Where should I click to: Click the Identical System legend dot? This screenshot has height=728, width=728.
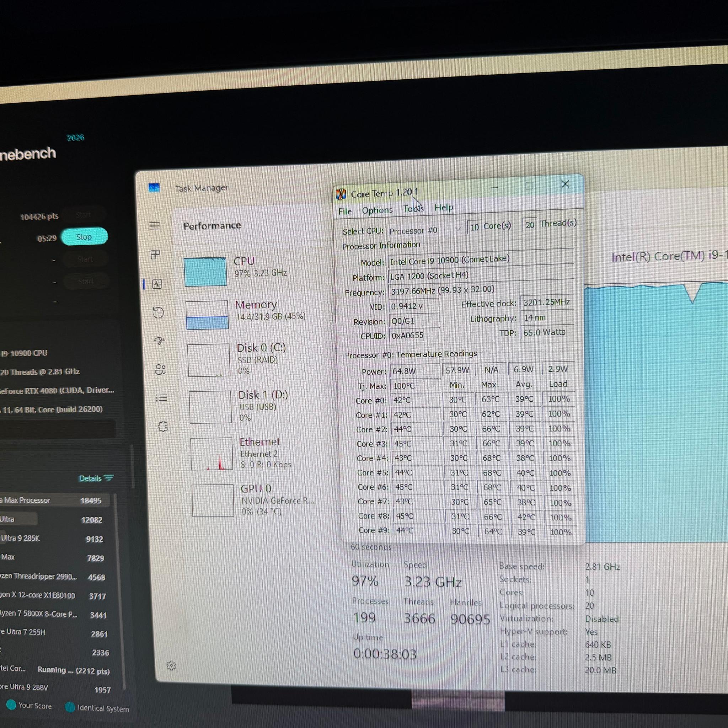click(70, 707)
